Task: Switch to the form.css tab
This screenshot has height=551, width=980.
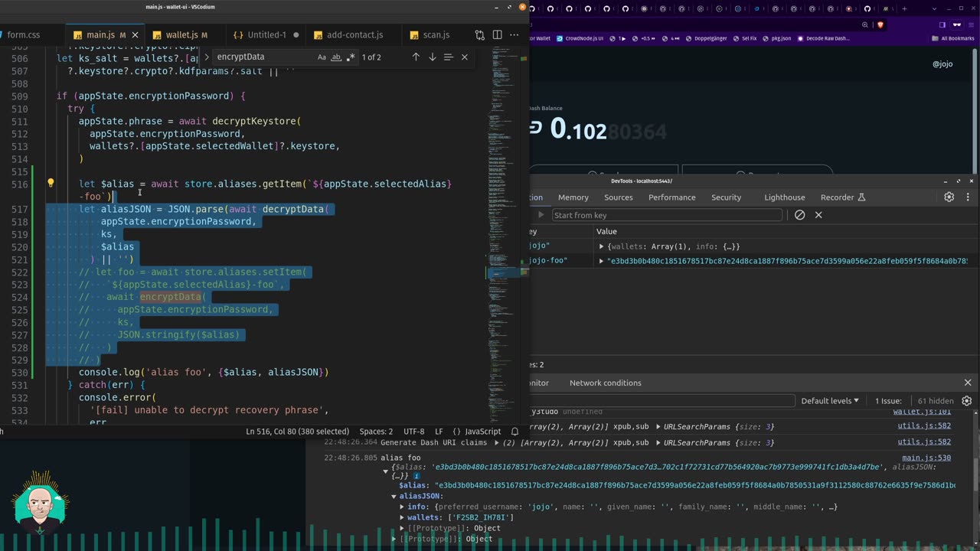Action: 23,35
